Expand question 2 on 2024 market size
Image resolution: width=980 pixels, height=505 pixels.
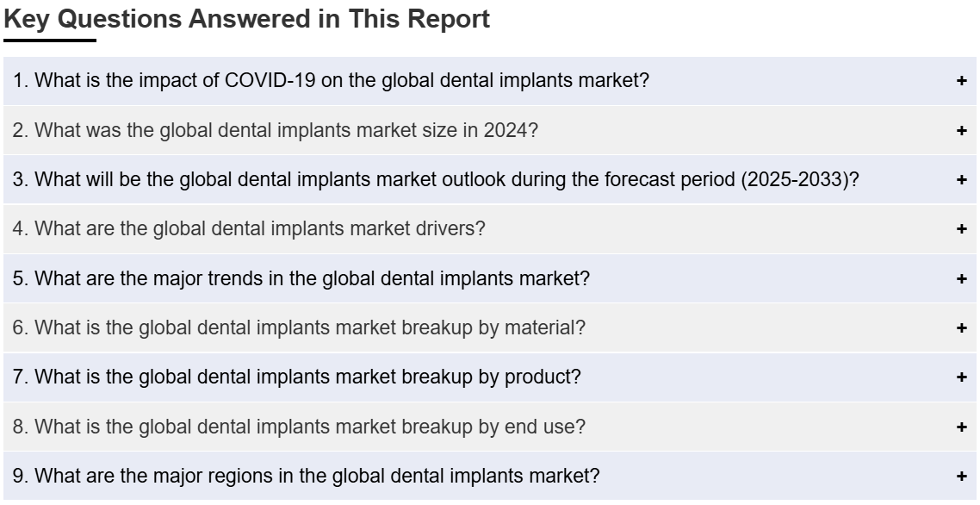click(x=489, y=130)
